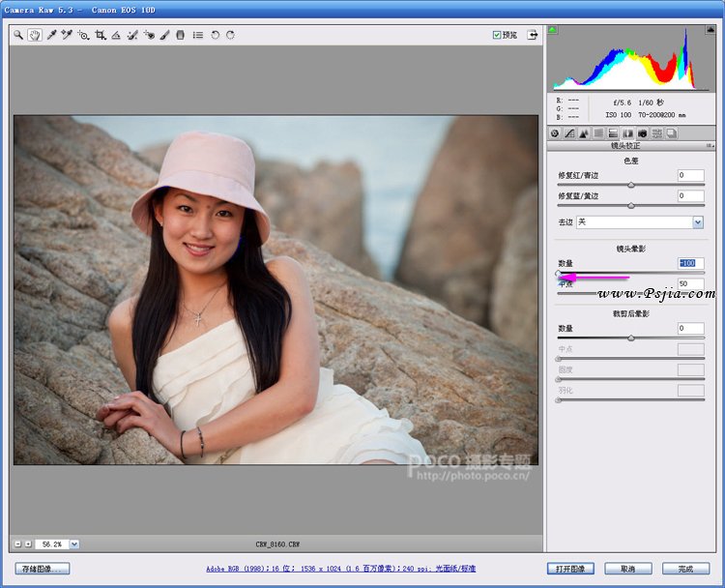
Task: Click the lens vignetting 数量 value field
Action: (690, 263)
